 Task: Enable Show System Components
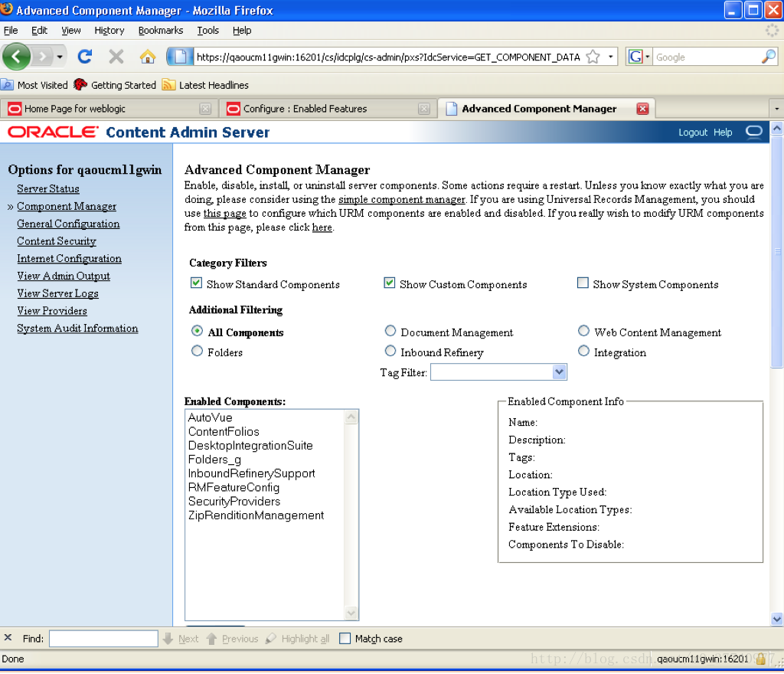click(x=583, y=283)
